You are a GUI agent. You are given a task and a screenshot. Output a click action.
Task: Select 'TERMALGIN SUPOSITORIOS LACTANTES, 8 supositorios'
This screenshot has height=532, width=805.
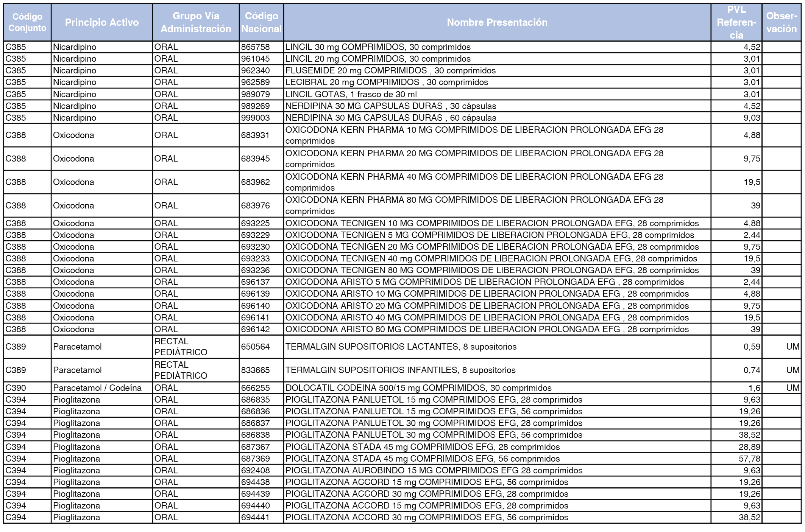click(x=497, y=347)
